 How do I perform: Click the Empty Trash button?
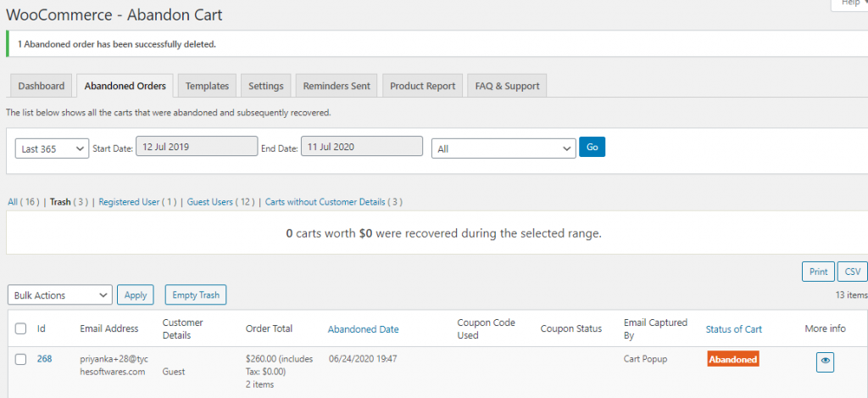[x=196, y=295]
